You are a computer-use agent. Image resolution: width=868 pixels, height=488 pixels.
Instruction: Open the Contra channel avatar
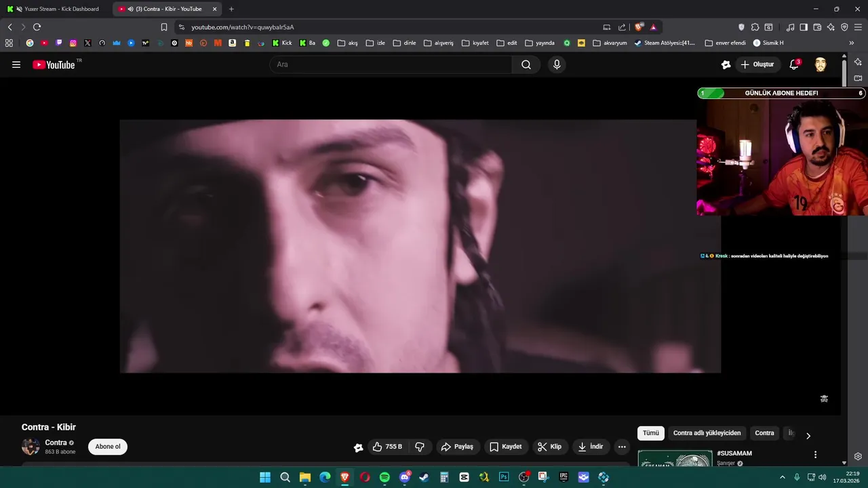tap(31, 447)
